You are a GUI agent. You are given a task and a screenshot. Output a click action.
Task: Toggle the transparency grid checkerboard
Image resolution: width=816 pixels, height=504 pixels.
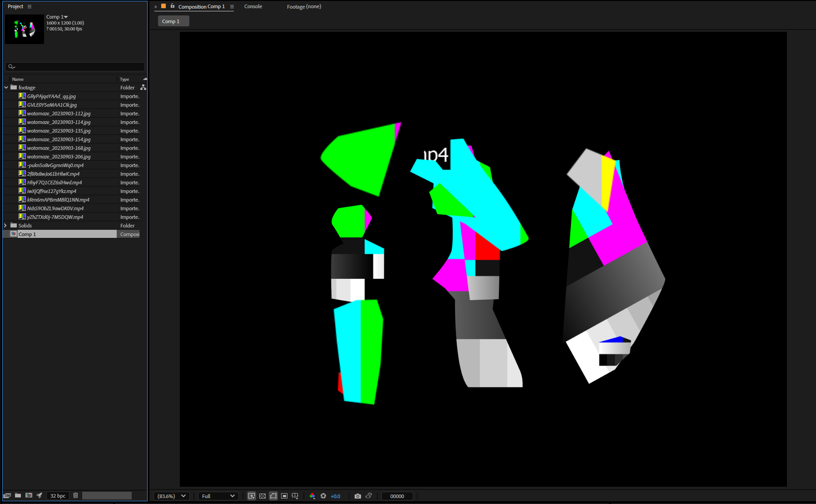pyautogui.click(x=262, y=496)
